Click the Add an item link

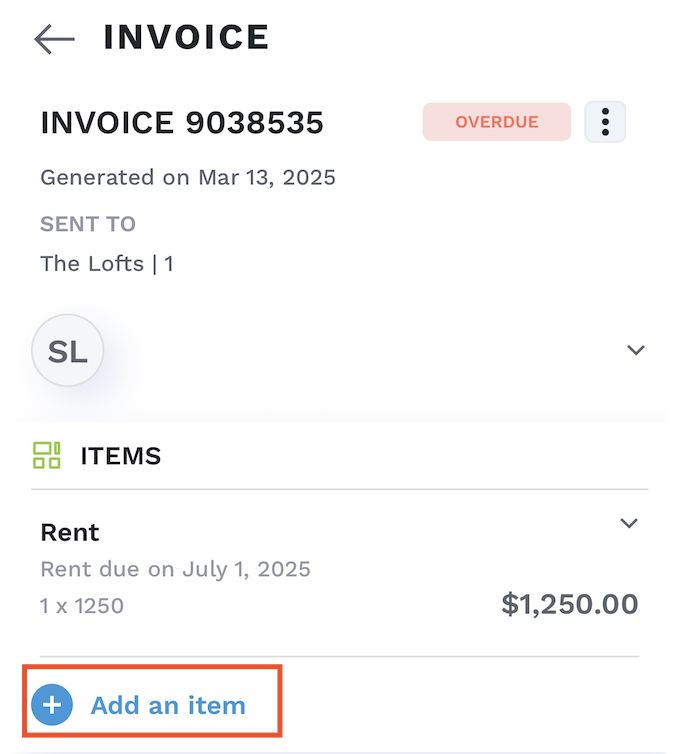pos(167,705)
